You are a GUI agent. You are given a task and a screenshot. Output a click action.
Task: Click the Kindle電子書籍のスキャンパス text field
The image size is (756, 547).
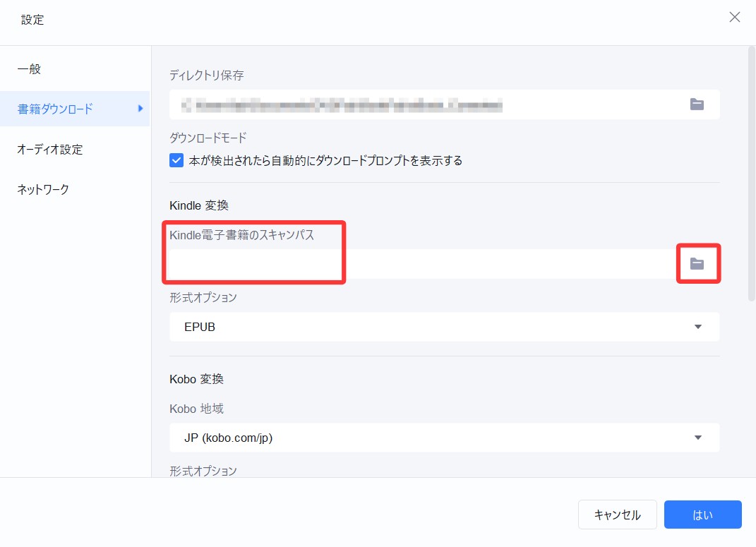pyautogui.click(x=424, y=264)
